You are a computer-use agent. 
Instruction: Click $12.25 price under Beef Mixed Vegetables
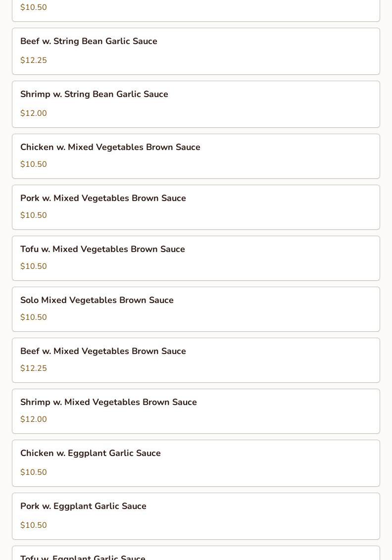point(34,368)
